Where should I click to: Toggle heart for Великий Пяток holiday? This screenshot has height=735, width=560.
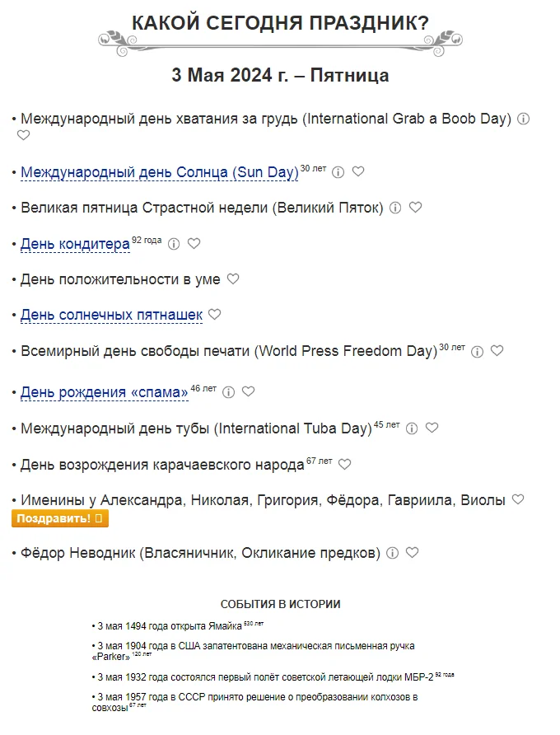pyautogui.click(x=416, y=208)
